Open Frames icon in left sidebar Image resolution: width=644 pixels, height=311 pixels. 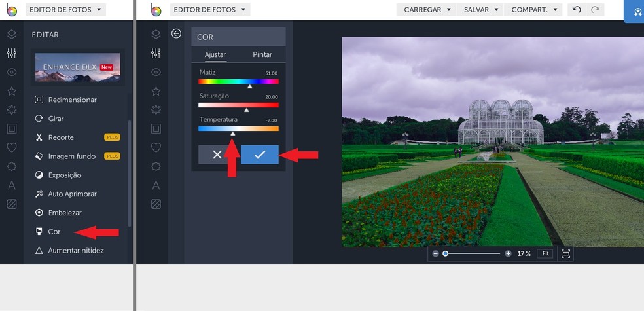[12, 128]
